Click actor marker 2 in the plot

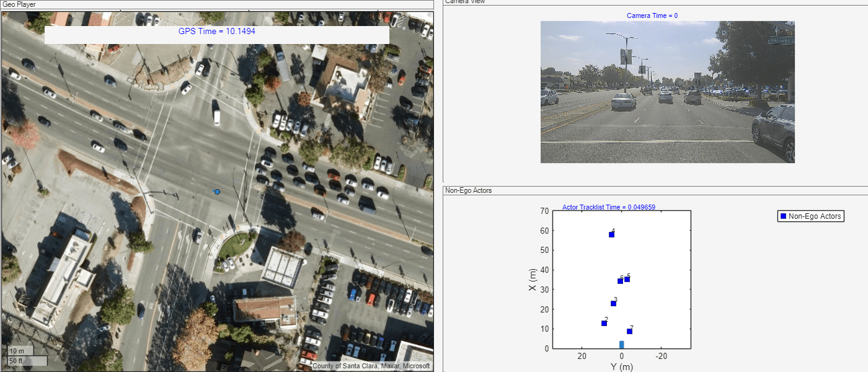(x=604, y=324)
